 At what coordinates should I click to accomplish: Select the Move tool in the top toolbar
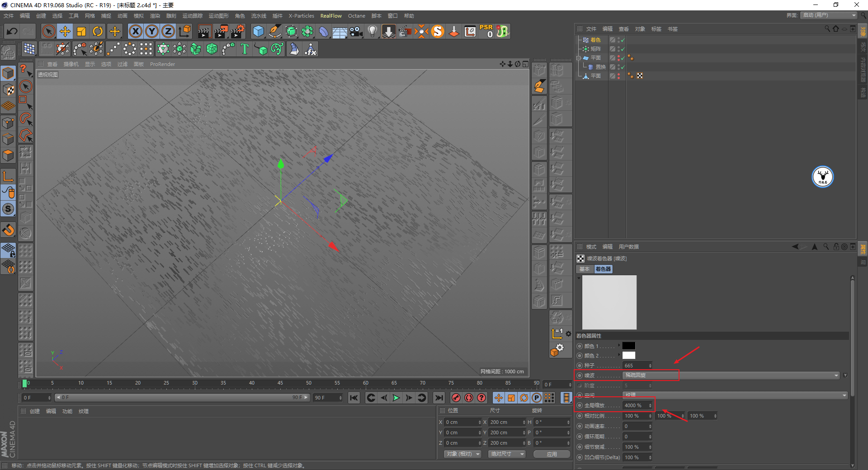(x=65, y=31)
